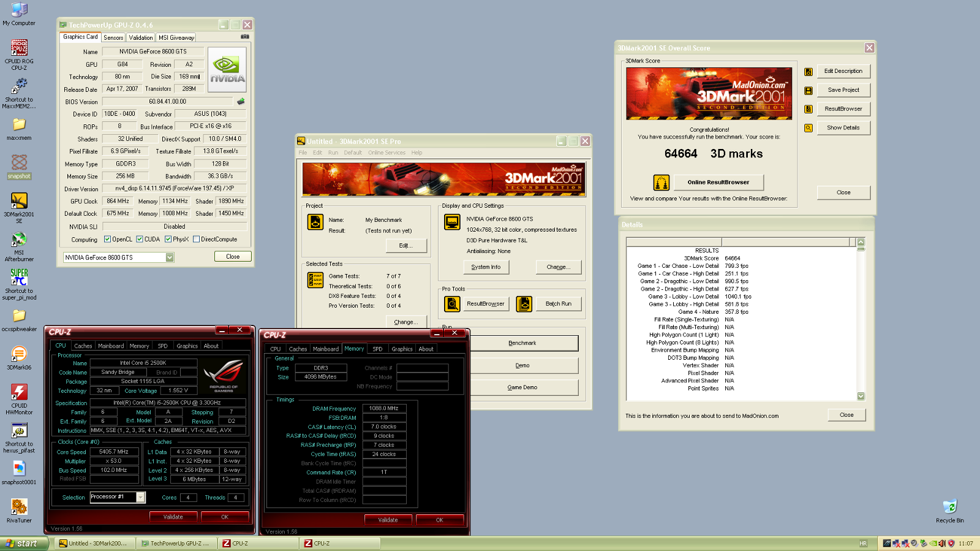Image resolution: width=980 pixels, height=551 pixels.
Task: Click the Edit Description icon in Overall Score
Action: tap(809, 72)
